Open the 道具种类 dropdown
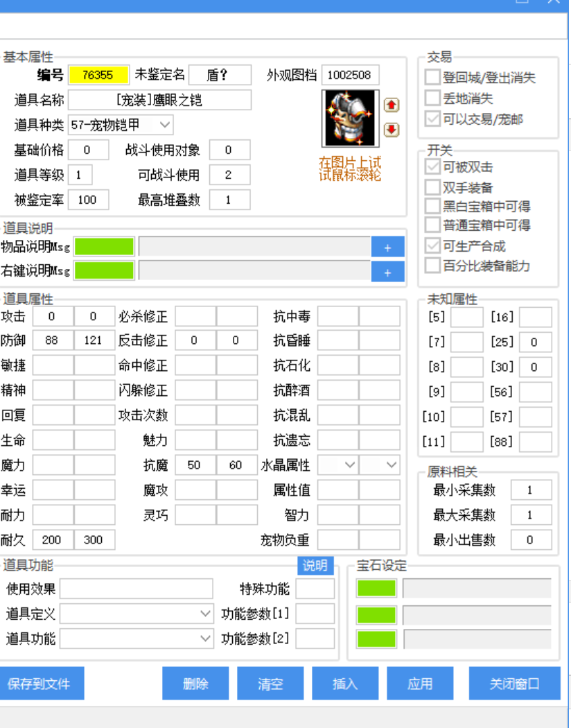Viewport: 571px width, 728px height. click(164, 124)
